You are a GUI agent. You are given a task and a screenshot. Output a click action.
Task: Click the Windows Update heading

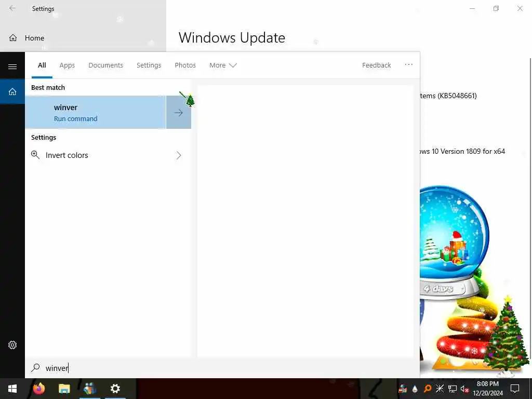click(232, 37)
